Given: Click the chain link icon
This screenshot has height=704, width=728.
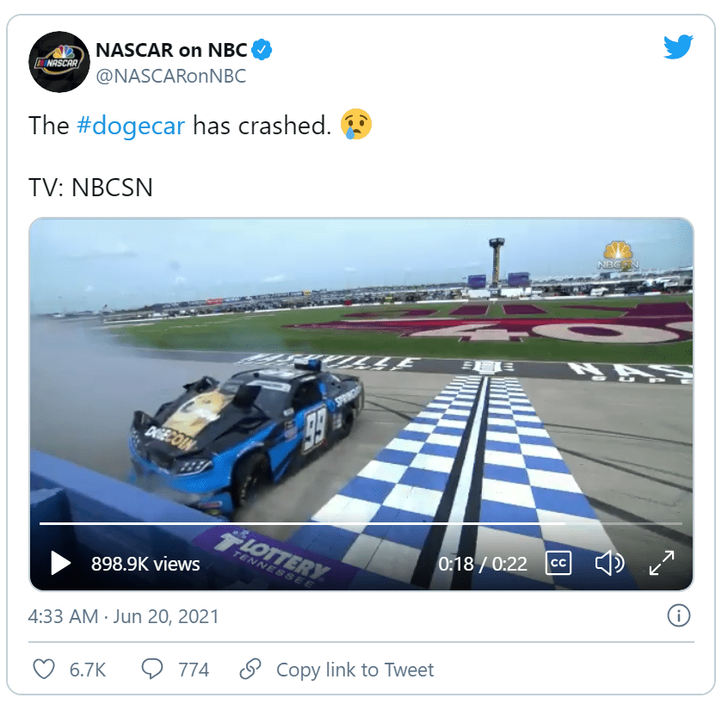Looking at the screenshot, I should [250, 670].
